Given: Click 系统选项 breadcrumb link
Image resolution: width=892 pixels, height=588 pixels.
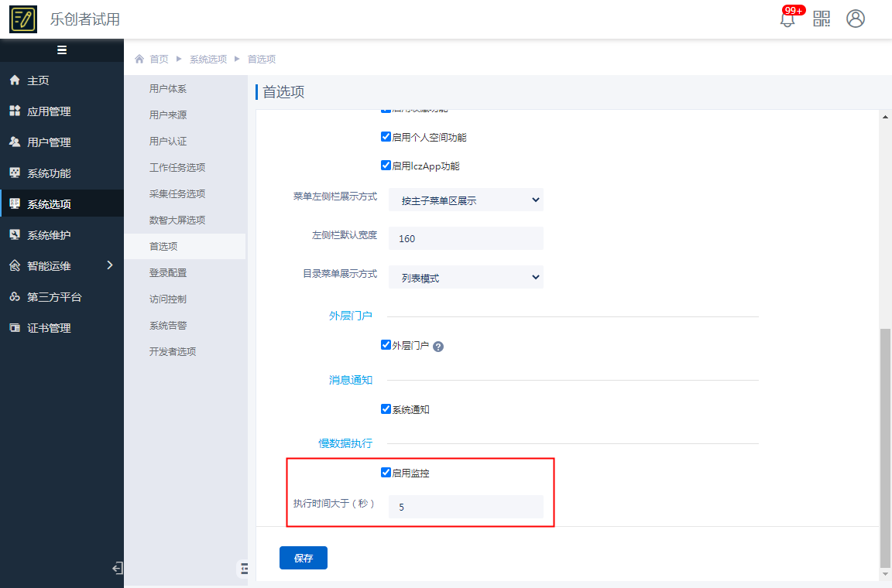Looking at the screenshot, I should tap(208, 60).
